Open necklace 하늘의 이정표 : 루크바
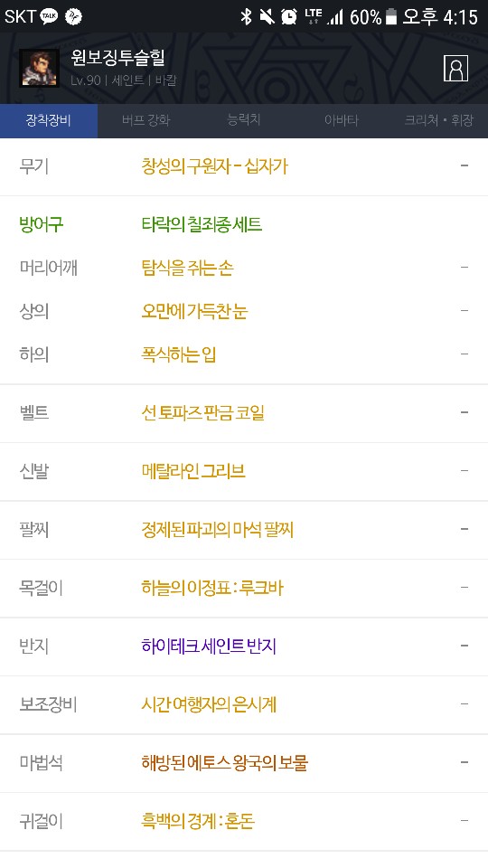 (211, 588)
